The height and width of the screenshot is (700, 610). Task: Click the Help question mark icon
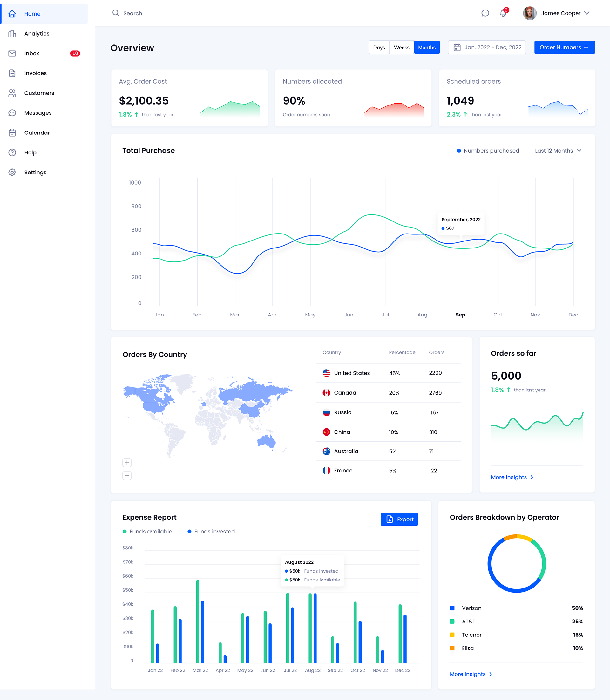coord(12,153)
